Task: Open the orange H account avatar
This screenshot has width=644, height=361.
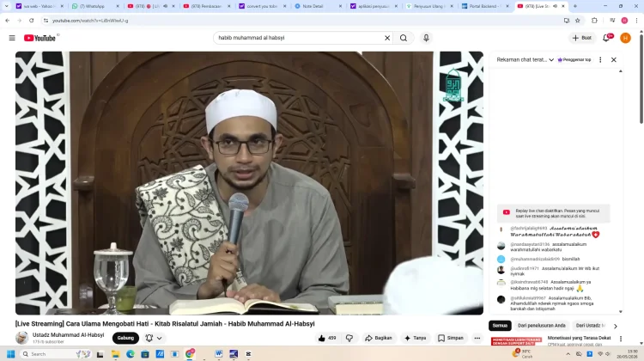Action: click(625, 38)
